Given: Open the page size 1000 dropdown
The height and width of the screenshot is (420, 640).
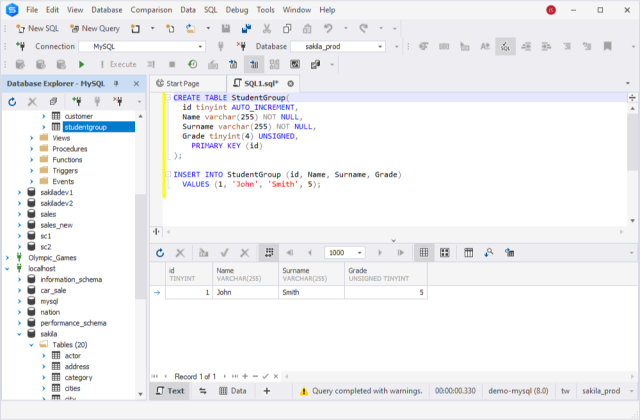Looking at the screenshot, I should [x=360, y=253].
